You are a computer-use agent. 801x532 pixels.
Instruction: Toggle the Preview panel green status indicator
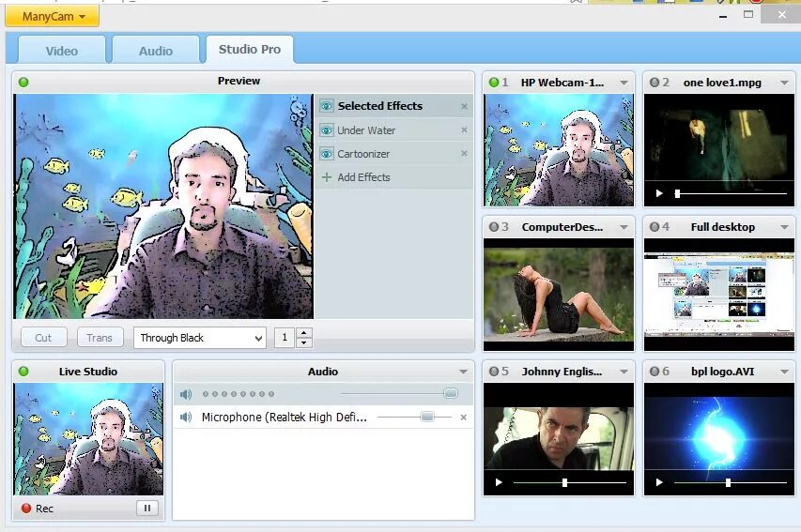[23, 82]
